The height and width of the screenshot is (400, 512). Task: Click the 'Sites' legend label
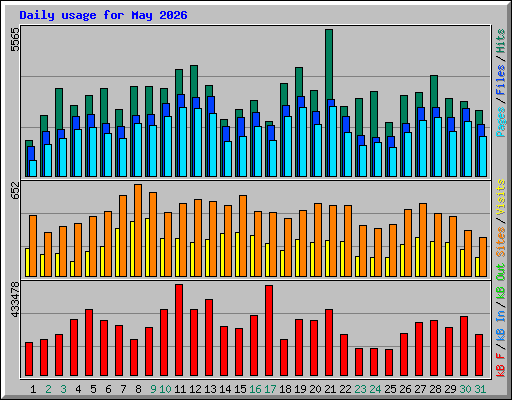coord(500,242)
